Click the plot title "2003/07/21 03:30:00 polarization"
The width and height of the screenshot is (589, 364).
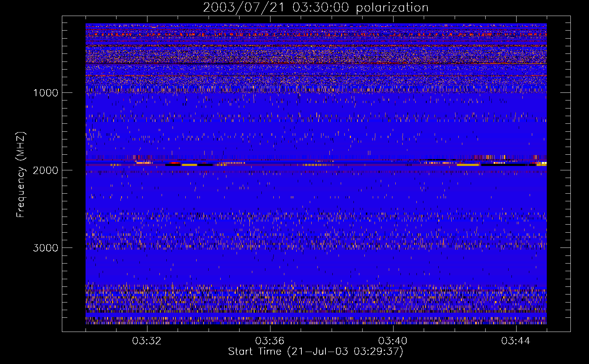316,7
